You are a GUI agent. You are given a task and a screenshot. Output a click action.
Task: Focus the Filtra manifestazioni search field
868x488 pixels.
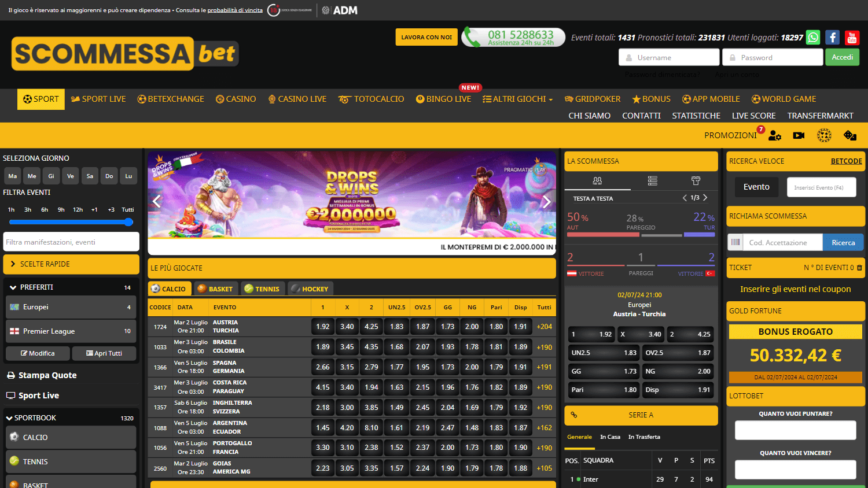point(71,242)
